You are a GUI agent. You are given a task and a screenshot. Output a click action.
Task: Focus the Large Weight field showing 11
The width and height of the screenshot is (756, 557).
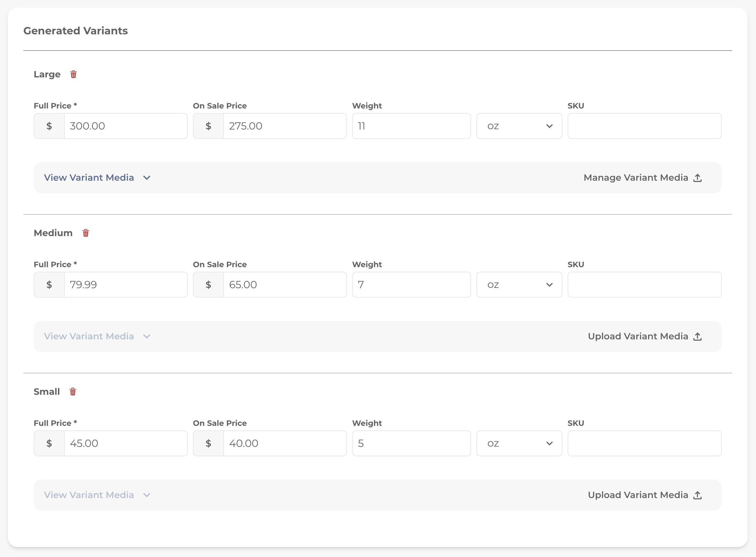click(x=411, y=126)
